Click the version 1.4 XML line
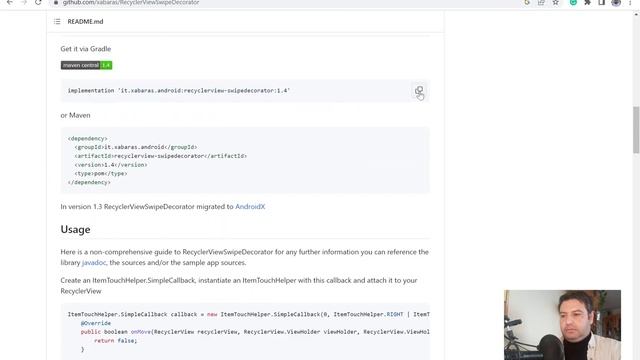This screenshot has width=640, height=360. click(x=111, y=165)
